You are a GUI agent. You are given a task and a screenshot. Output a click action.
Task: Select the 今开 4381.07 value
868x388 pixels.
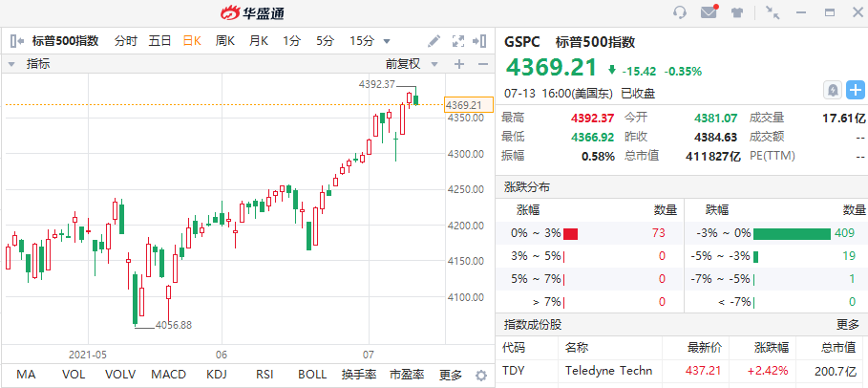716,119
